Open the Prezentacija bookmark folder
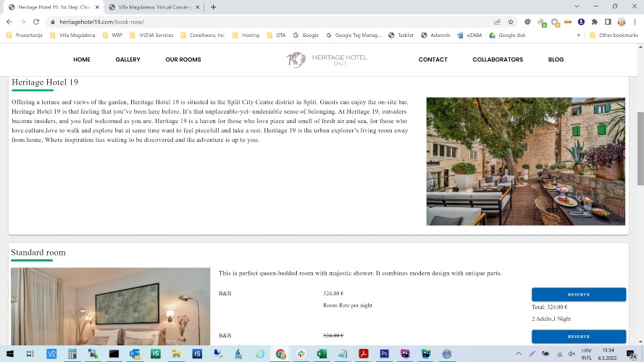 coord(25,35)
